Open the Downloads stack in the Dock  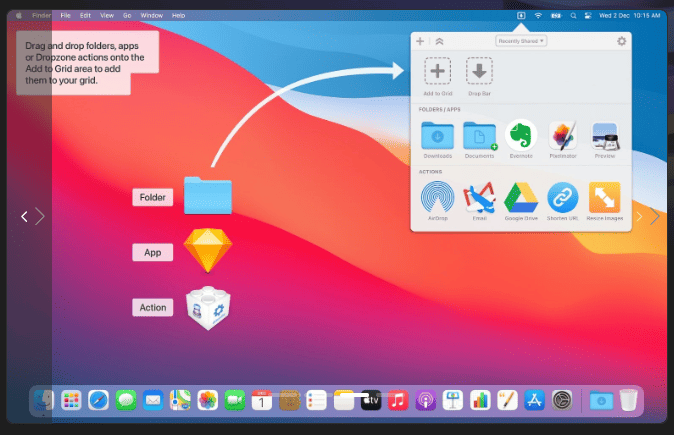[x=601, y=401]
